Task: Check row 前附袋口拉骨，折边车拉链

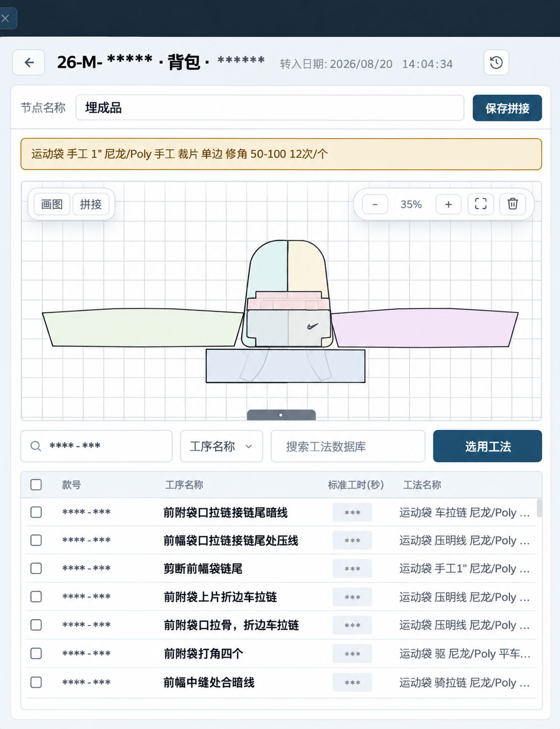Action: point(36,625)
